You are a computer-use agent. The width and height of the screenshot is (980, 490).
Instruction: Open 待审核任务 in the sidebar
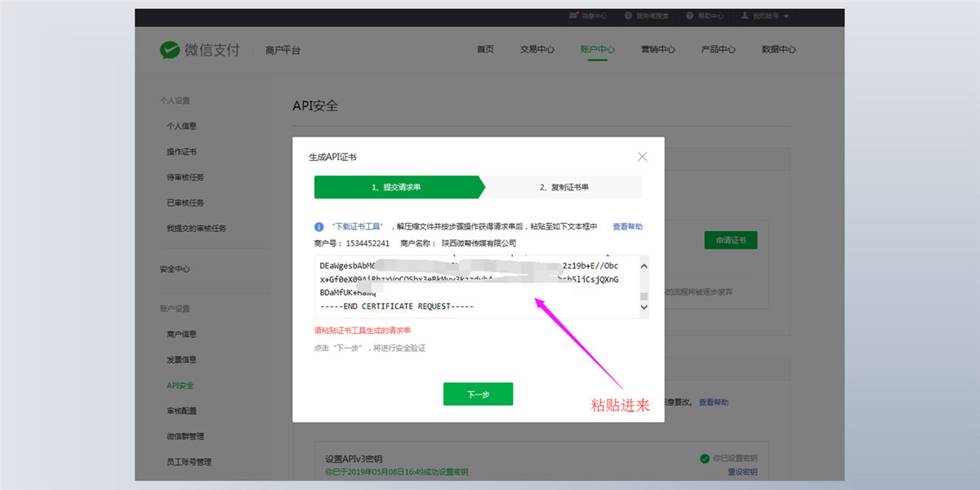coord(185,177)
